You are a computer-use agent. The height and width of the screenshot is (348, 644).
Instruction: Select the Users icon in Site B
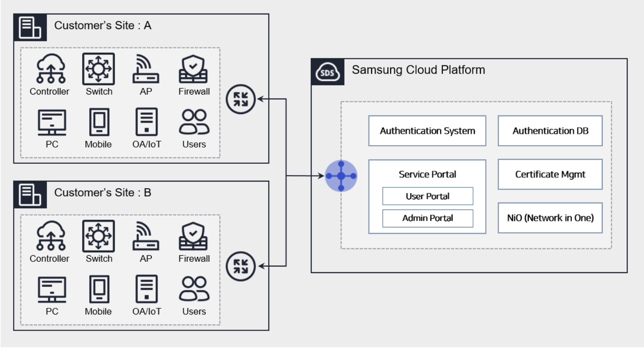(194, 290)
